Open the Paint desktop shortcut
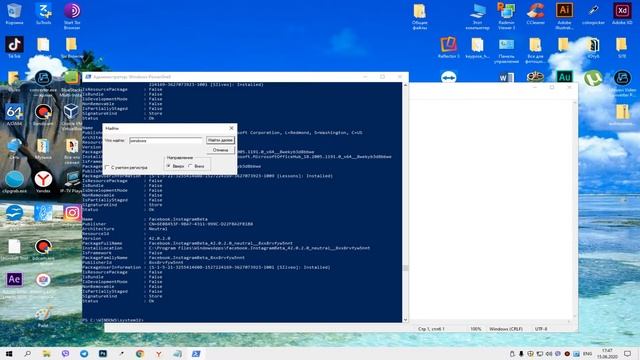This screenshot has height=360, width=640. [x=43, y=316]
